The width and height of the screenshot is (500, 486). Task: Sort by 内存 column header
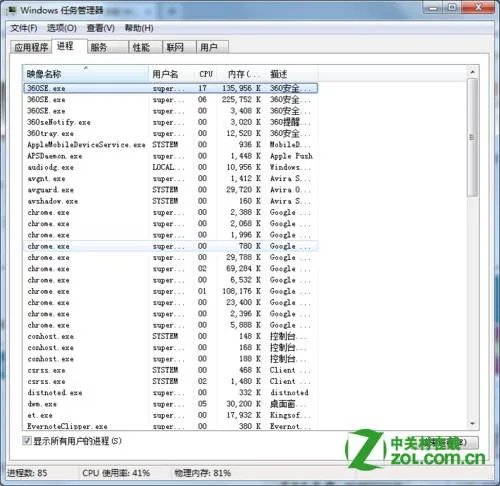pyautogui.click(x=242, y=74)
